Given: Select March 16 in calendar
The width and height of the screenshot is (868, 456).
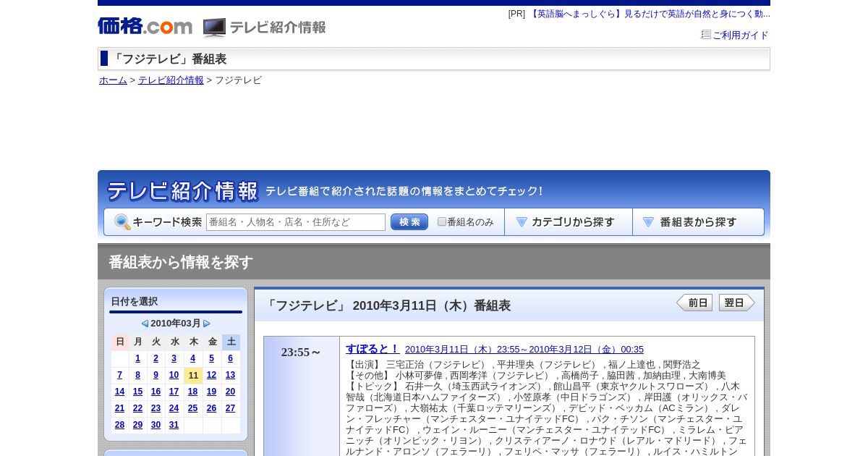Looking at the screenshot, I should pyautogui.click(x=156, y=392).
